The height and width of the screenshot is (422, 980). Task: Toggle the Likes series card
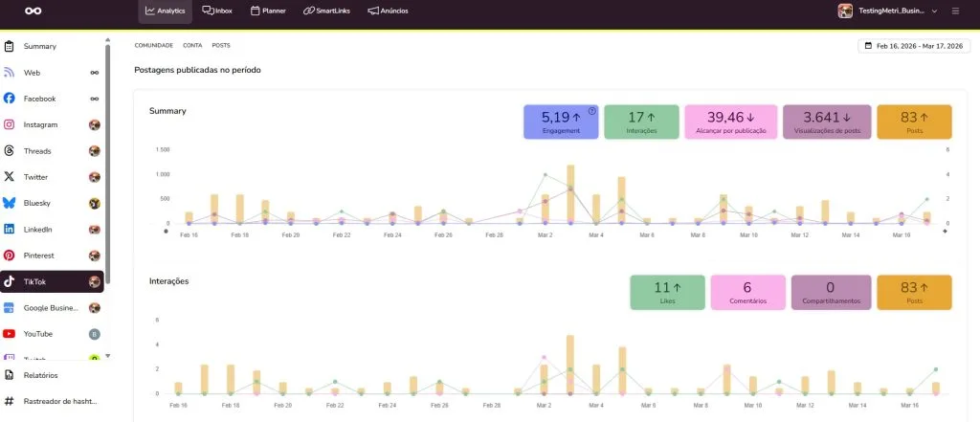(x=668, y=292)
